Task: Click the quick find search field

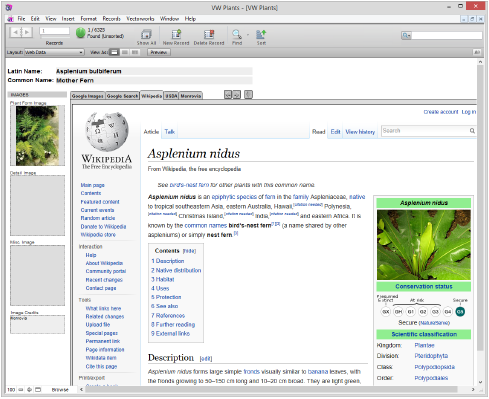Action: tap(447, 35)
